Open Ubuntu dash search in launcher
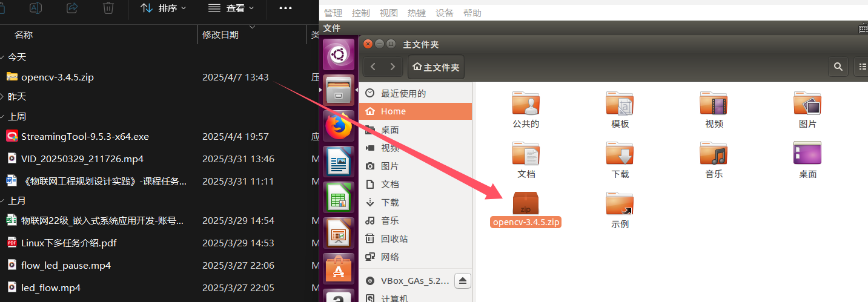Image resolution: width=868 pixels, height=302 pixels. pos(338,56)
